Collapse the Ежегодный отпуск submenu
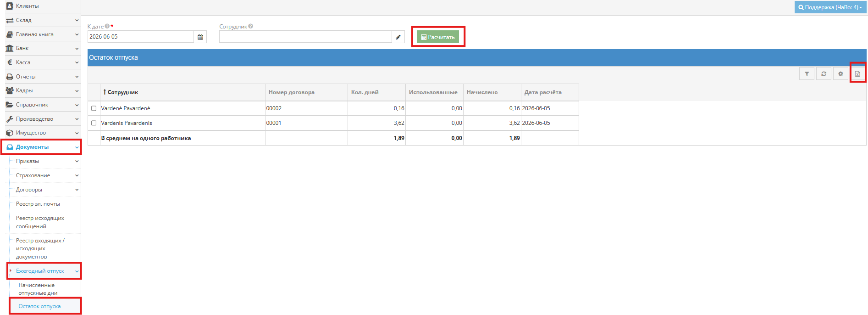Viewport: 868px width, 315px height. pyautogui.click(x=77, y=271)
